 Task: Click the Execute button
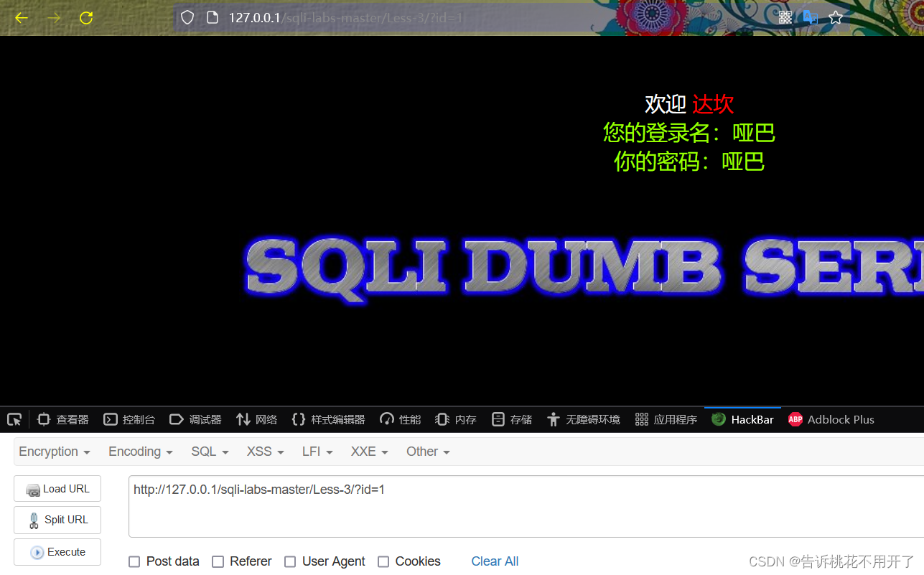click(x=57, y=551)
